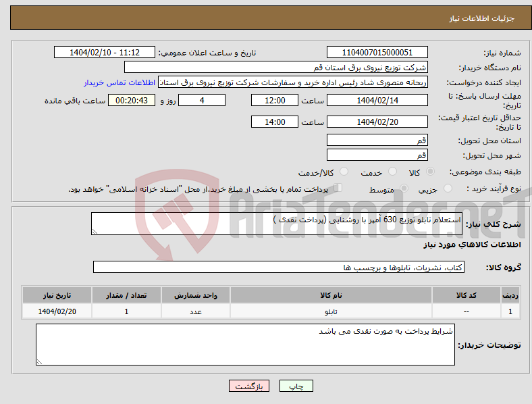Click the تعداد / مقدار column header
Image resolution: width=532 pixels, height=404 pixels.
[x=126, y=295]
